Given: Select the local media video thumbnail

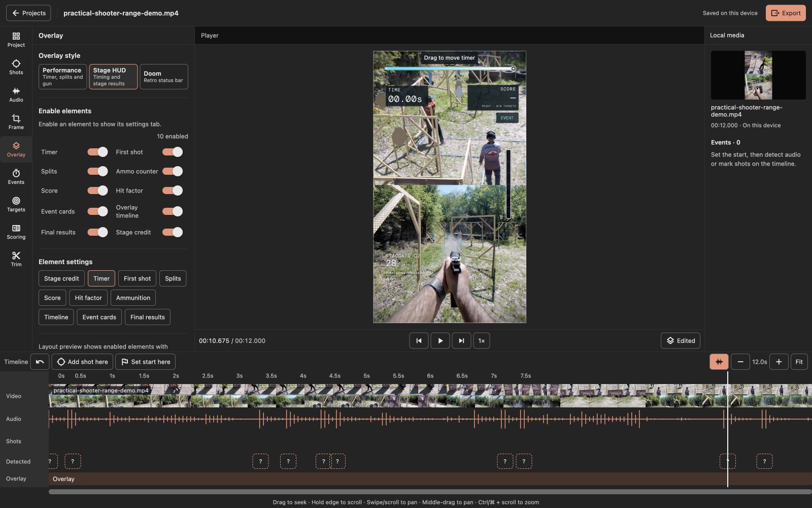Looking at the screenshot, I should (x=758, y=75).
